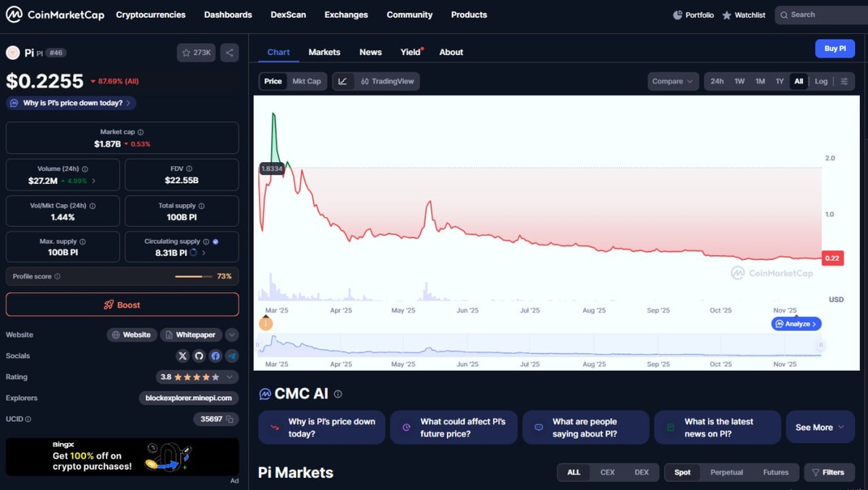Open the Compare dropdown
Image resolution: width=868 pixels, height=490 pixels.
[x=672, y=81]
